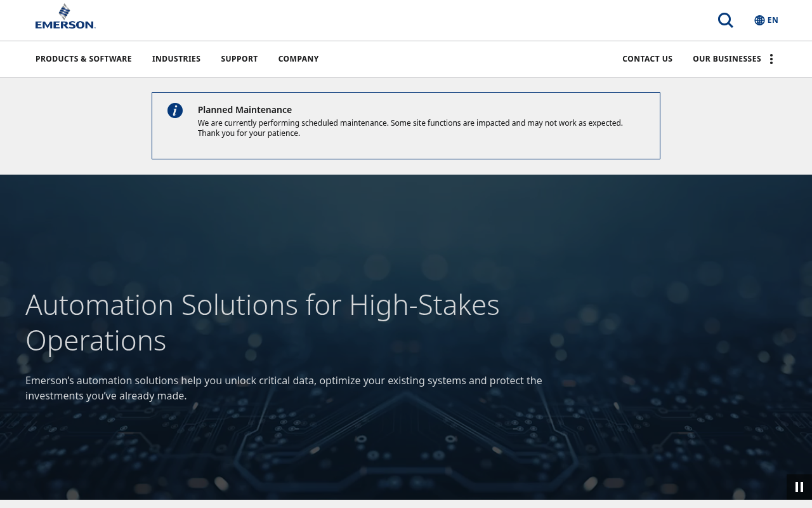Image resolution: width=812 pixels, height=508 pixels.
Task: Click the Emerson logo
Action: [x=65, y=17]
